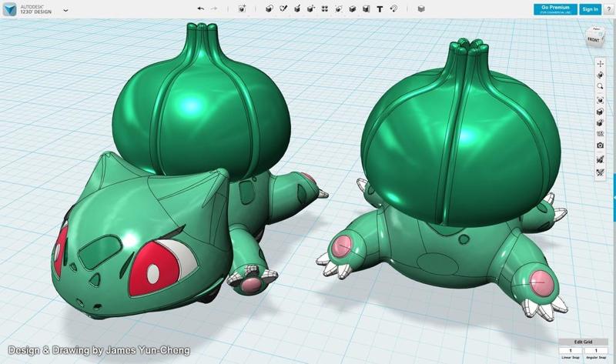Select the Orbit tool in the navigation bar
The width and height of the screenshot is (616, 364).
[600, 75]
